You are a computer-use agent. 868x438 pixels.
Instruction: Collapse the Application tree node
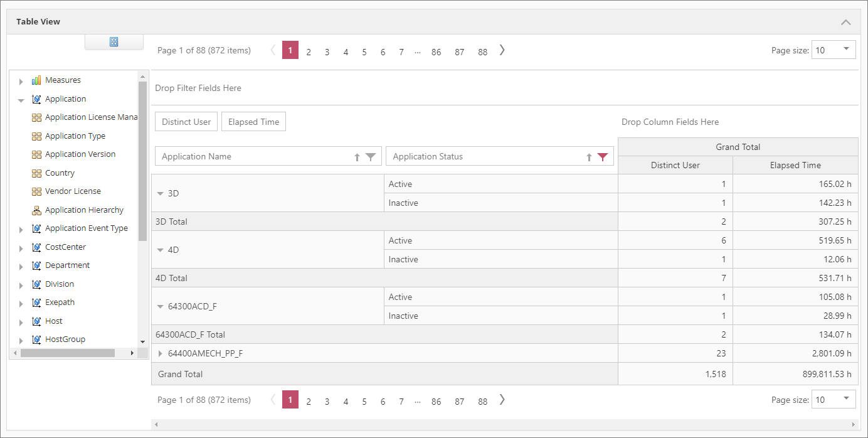(21, 100)
